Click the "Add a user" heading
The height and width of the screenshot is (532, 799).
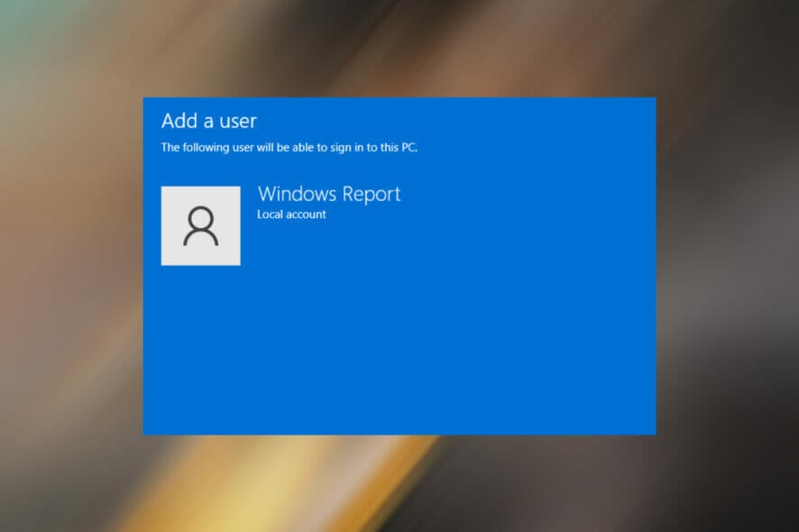209,121
